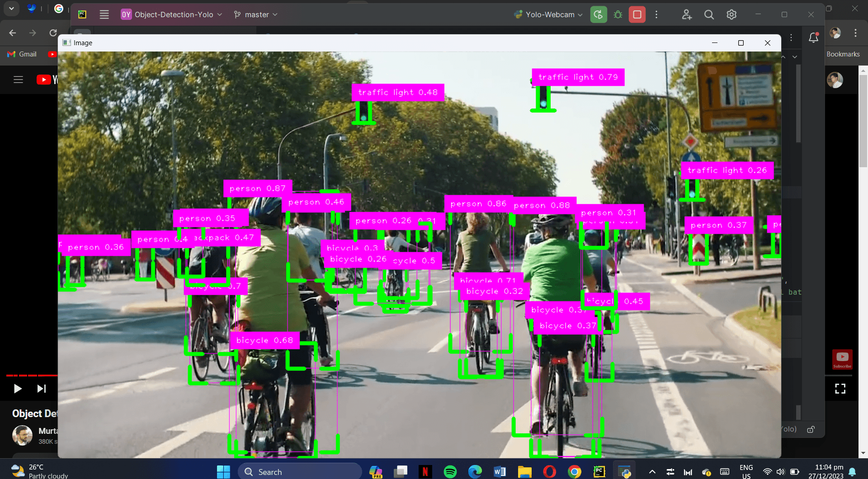Click Chrome back arrow button

tap(13, 33)
